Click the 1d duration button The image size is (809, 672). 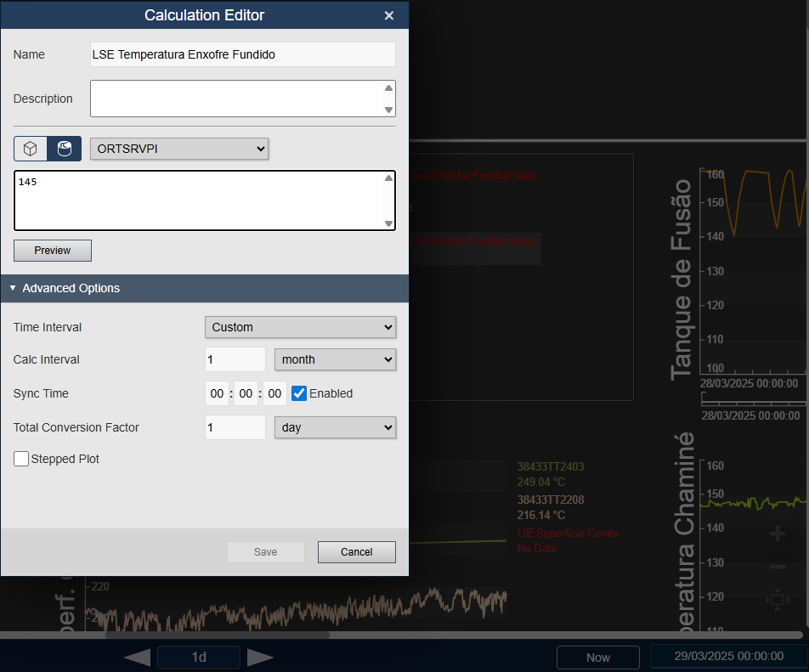coord(199,658)
